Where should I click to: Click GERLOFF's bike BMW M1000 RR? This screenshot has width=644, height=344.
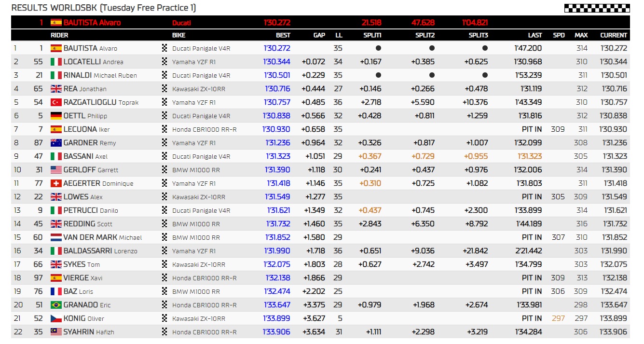point(196,170)
